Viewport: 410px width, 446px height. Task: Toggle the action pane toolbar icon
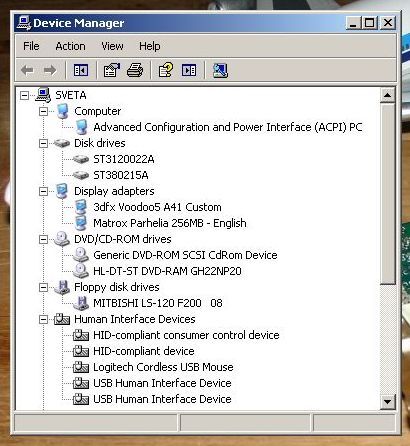pos(189,70)
